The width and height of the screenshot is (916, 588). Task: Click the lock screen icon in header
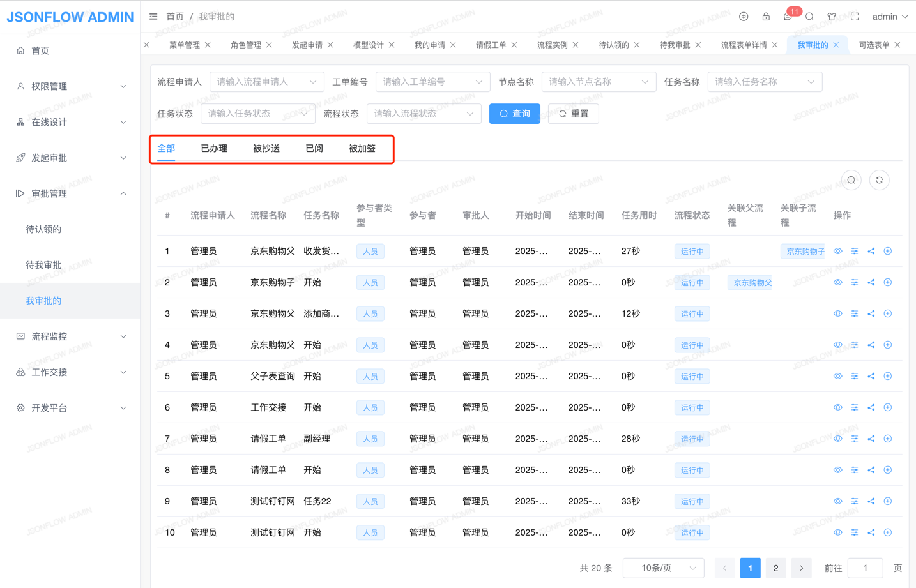point(765,17)
